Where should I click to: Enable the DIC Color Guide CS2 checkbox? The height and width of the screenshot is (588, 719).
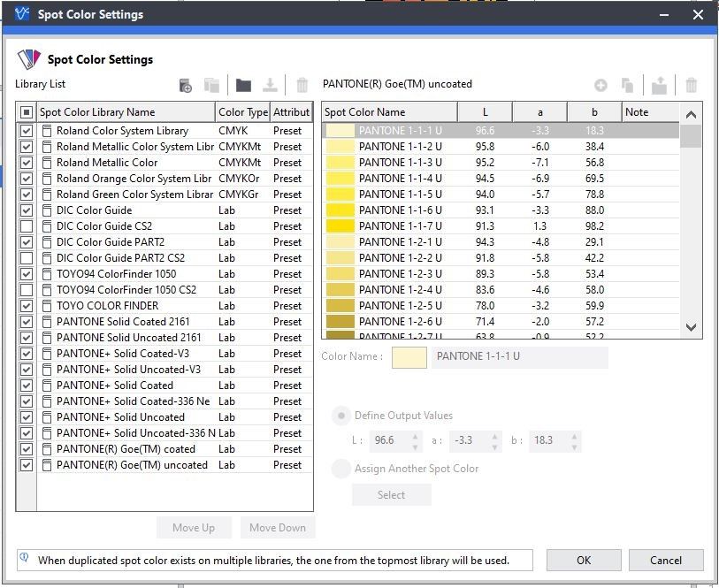coord(27,226)
